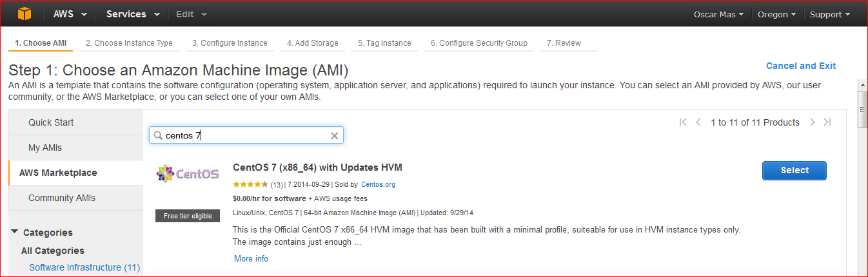Jump to last page of results
Image resolution: width=868 pixels, height=277 pixels.
827,122
